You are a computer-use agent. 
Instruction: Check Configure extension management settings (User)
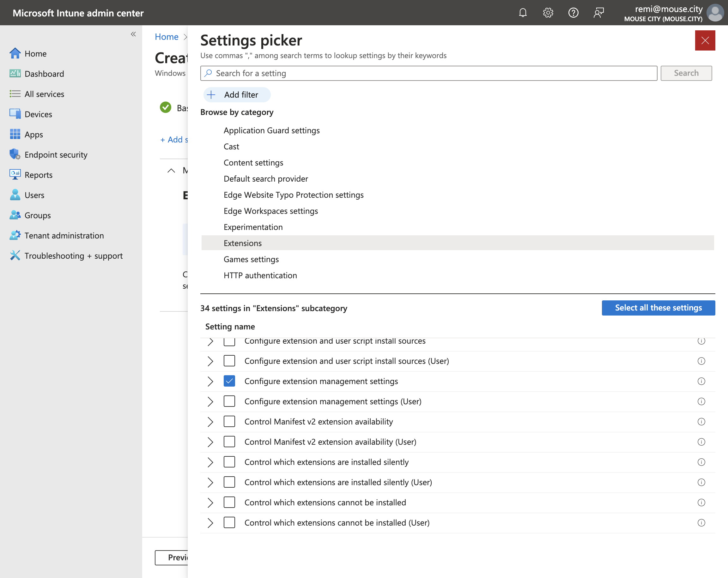coord(229,401)
